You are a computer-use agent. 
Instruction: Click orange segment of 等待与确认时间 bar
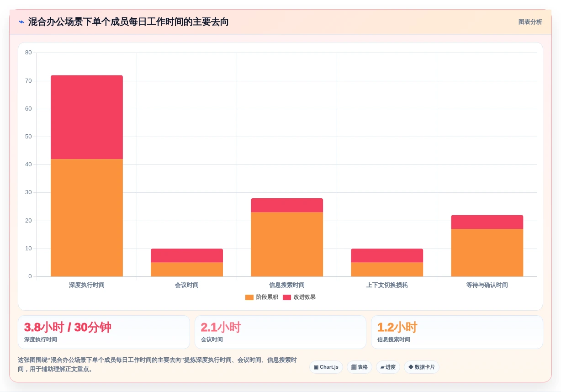[487, 253]
